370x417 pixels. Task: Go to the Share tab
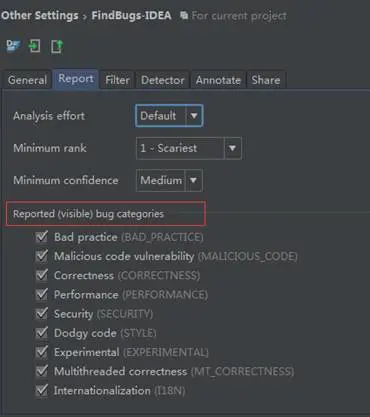click(266, 80)
